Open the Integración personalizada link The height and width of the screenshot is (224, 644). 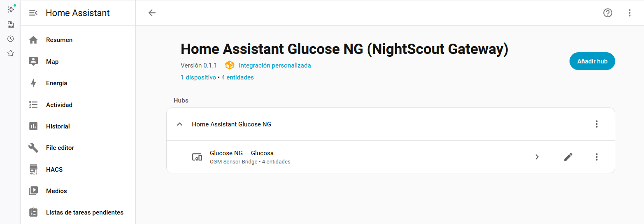tap(275, 65)
